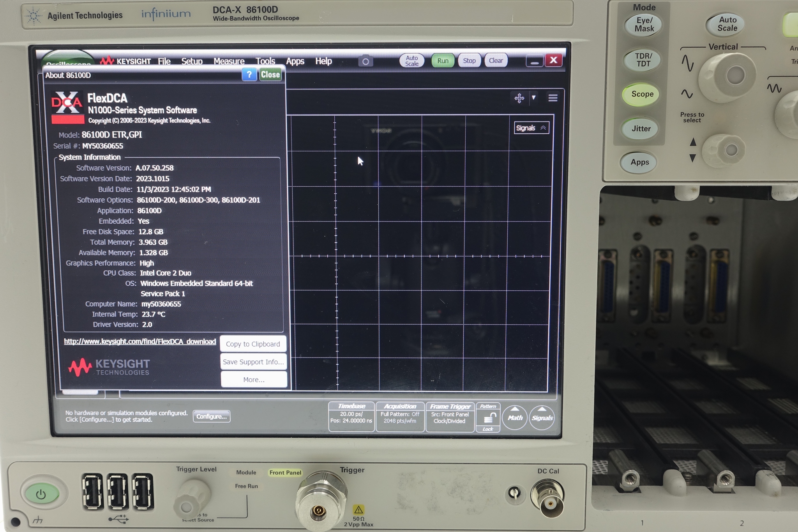Click the More... button

(x=254, y=380)
